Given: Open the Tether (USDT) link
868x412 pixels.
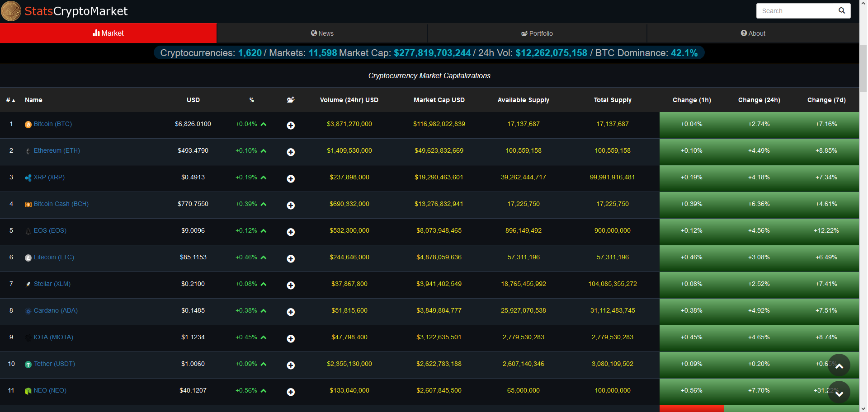Looking at the screenshot, I should coord(54,364).
